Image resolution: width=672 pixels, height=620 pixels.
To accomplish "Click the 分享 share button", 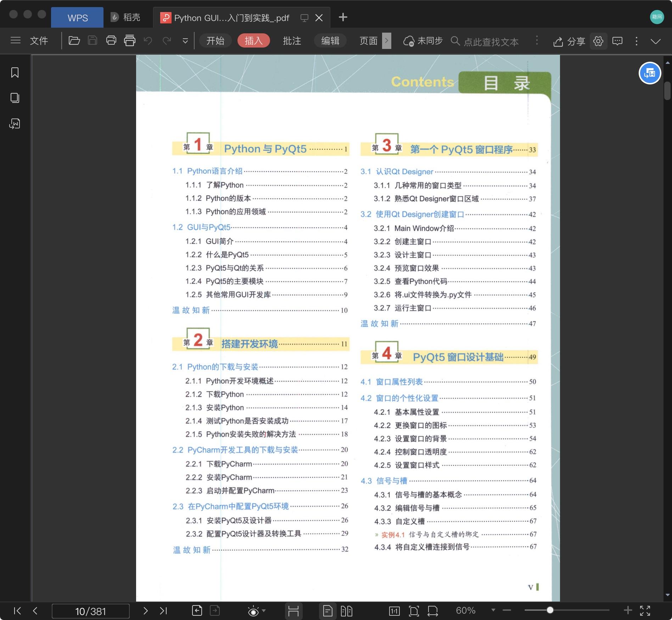I will 569,41.
